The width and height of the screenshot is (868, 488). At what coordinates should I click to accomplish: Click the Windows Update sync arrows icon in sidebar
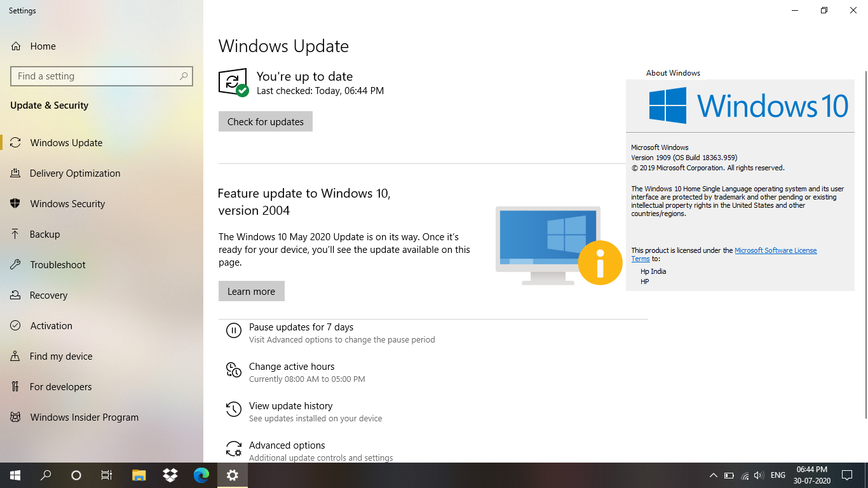click(16, 143)
